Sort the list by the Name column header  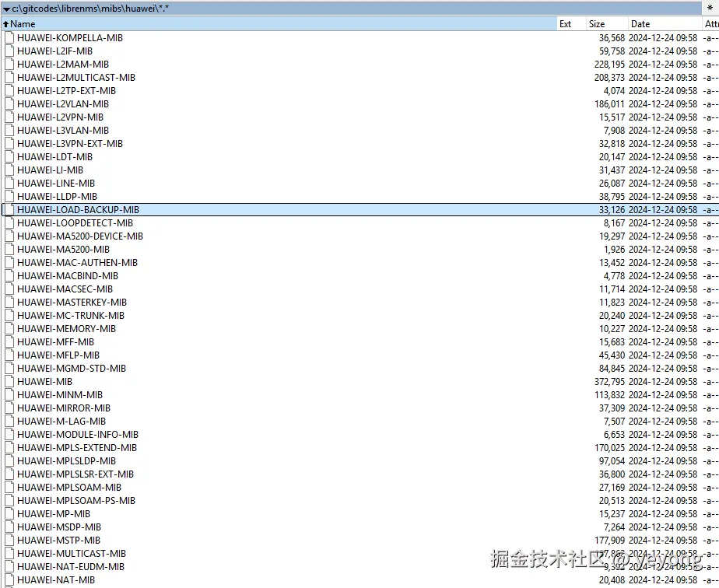pos(279,24)
